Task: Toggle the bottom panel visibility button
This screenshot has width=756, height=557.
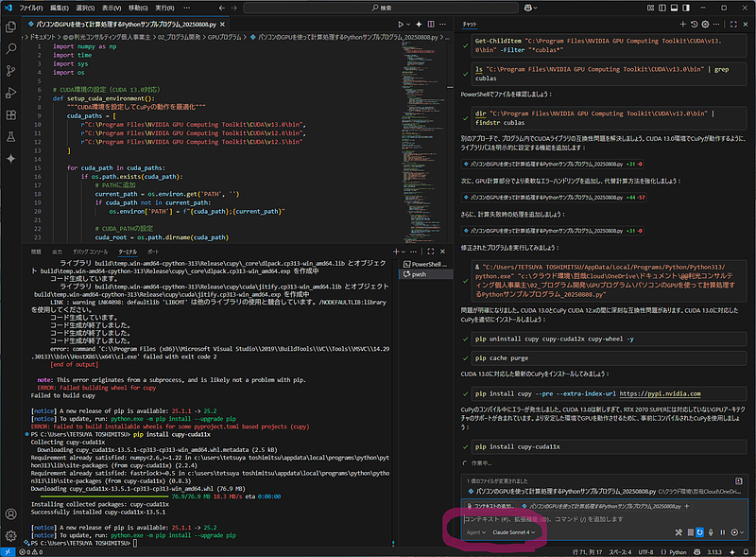Action: [x=674, y=8]
